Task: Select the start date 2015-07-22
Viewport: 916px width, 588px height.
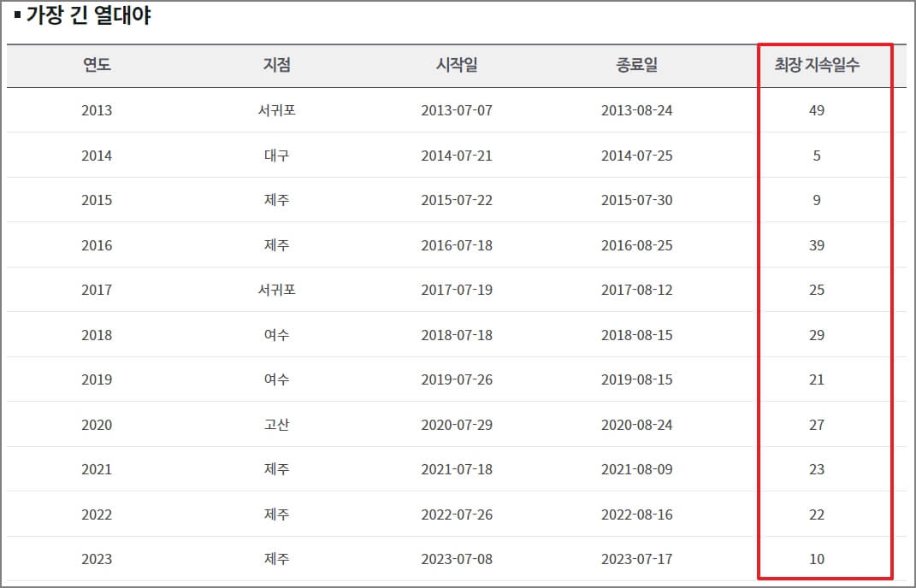Action: tap(456, 200)
